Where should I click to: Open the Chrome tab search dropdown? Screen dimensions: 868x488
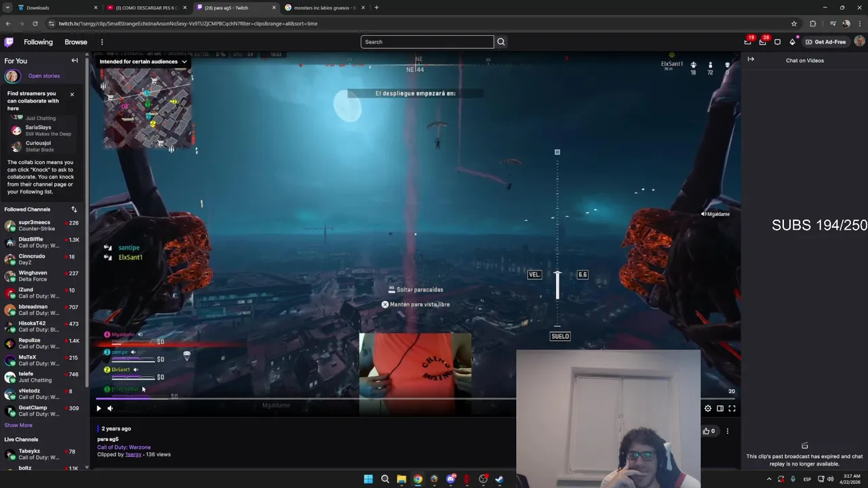pos(7,7)
